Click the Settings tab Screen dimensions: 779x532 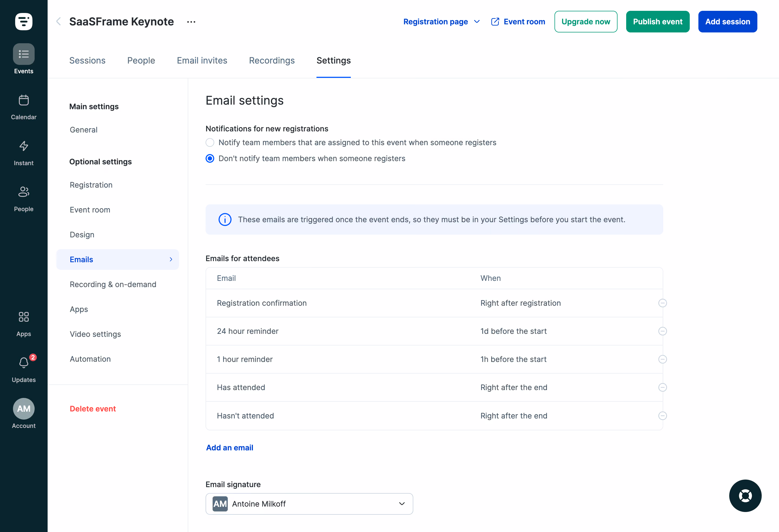(x=334, y=60)
